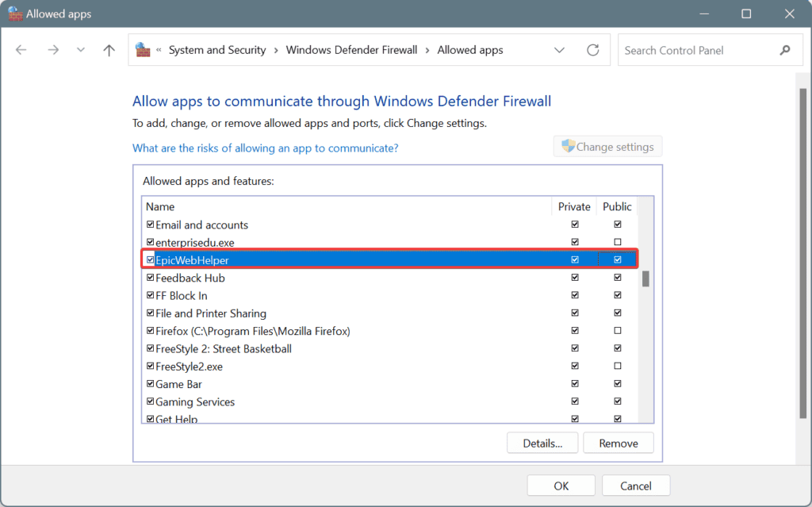Open the Recent locations chevron

81,50
